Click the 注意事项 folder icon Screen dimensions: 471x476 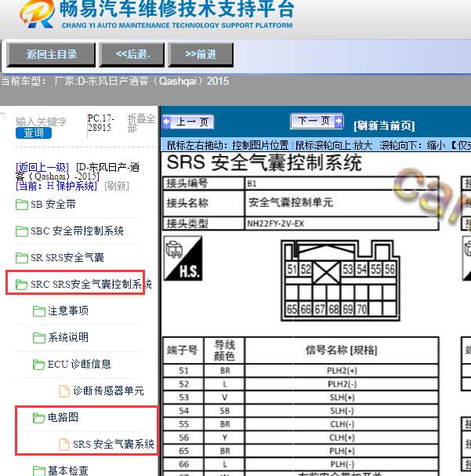[x=39, y=311]
